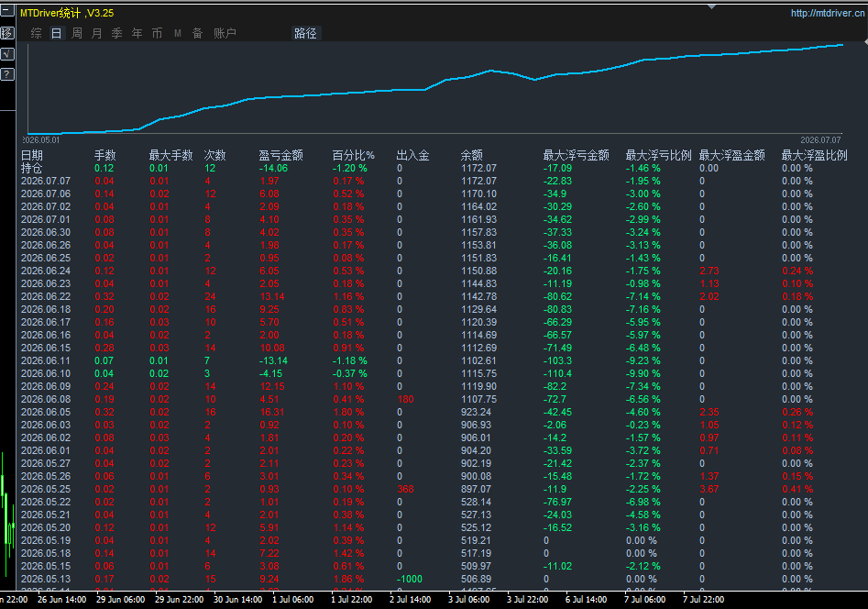Select the 2026.06.10 date row
Image resolution: width=868 pixels, height=609 pixels.
[x=46, y=373]
